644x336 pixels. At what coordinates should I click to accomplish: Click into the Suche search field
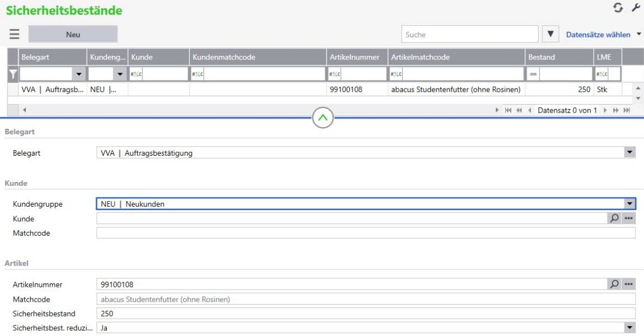469,35
